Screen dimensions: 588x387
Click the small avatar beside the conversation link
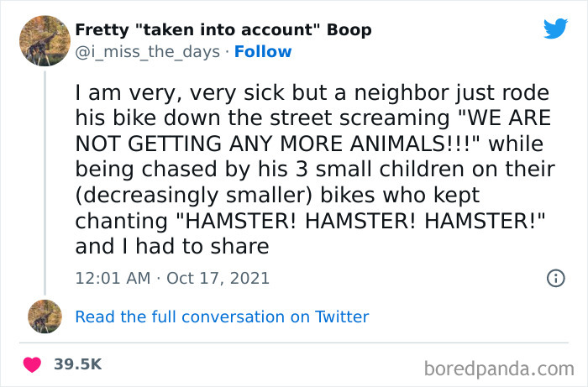click(45, 316)
